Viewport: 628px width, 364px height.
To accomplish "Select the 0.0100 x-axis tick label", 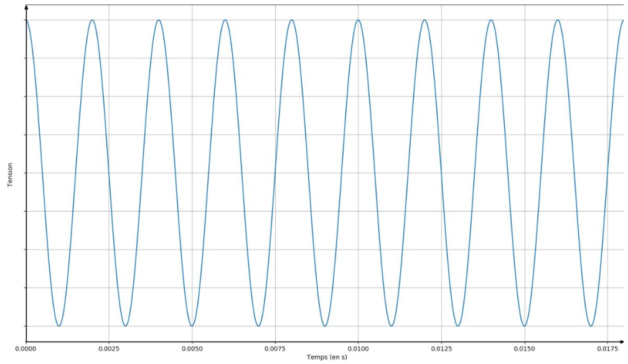I will pyautogui.click(x=358, y=350).
